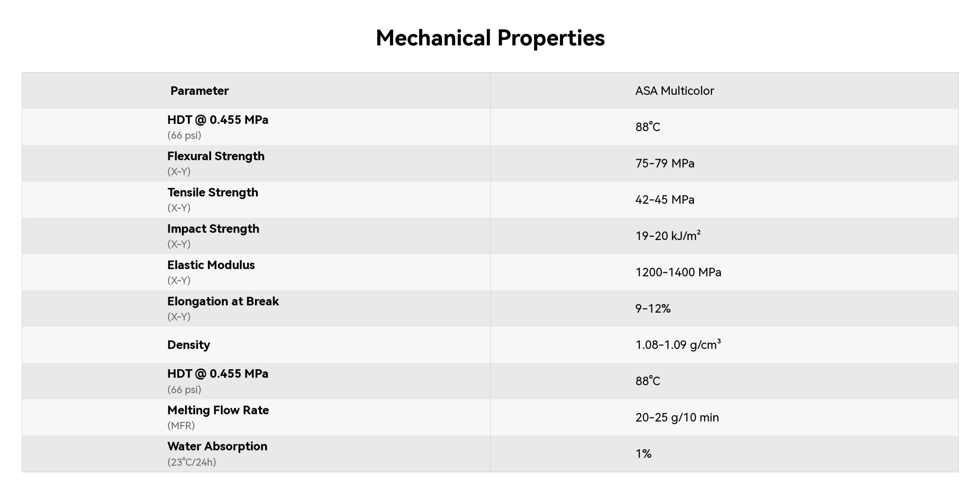Select the Water Absorption label
The width and height of the screenshot is (980, 490).
click(x=217, y=446)
